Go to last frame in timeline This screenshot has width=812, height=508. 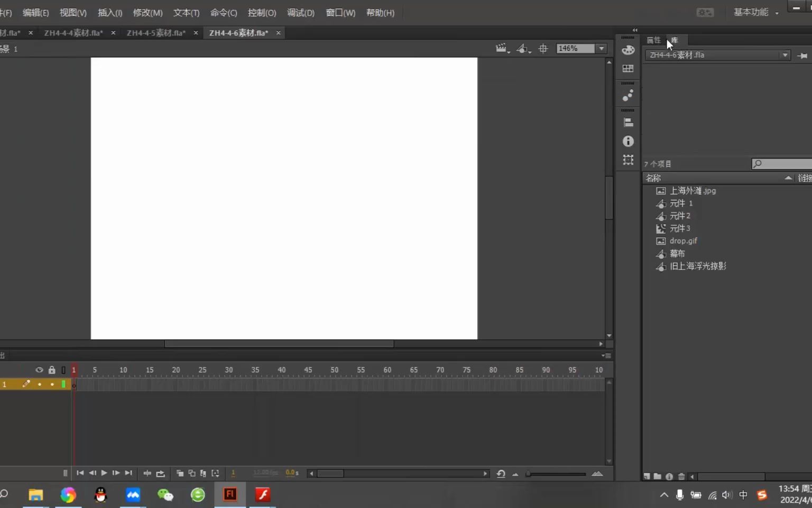click(128, 473)
